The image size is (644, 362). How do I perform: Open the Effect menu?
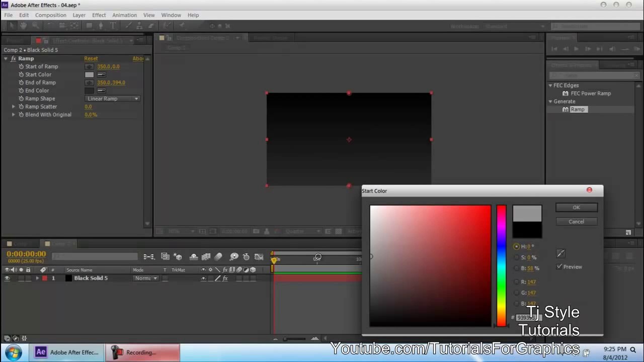[x=99, y=15]
